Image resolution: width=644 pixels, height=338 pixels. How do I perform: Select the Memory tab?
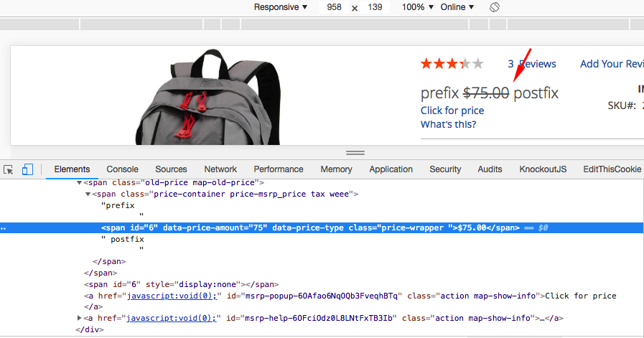[337, 169]
